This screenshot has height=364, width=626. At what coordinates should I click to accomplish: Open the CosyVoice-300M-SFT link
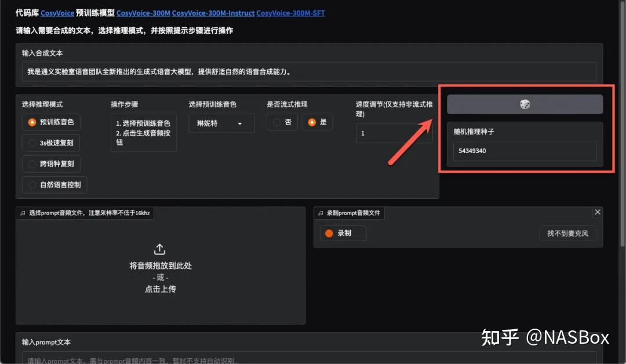click(290, 13)
